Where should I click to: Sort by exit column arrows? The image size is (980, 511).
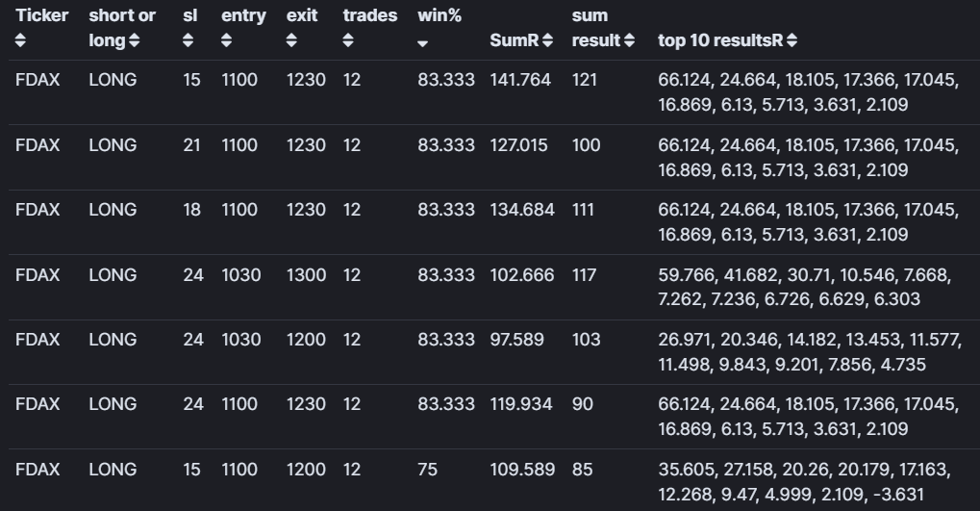[x=291, y=40]
